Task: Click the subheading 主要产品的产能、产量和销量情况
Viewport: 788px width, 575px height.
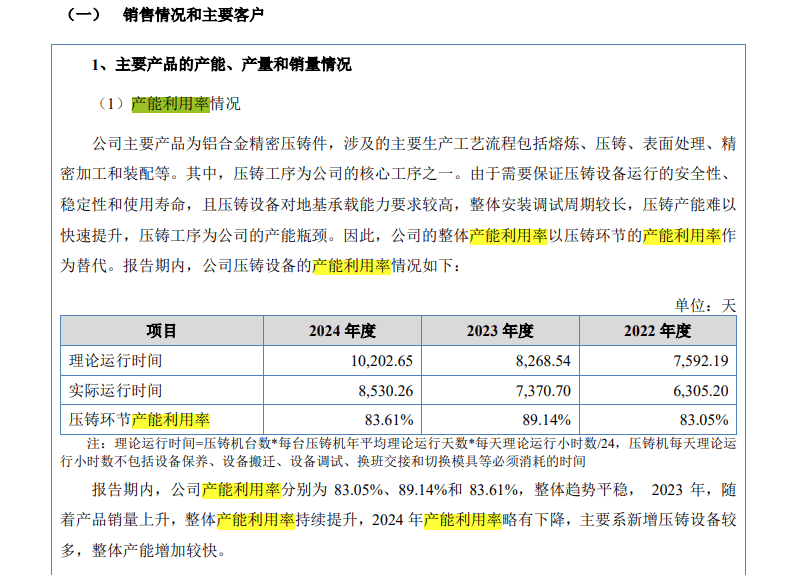Action: [x=231, y=65]
